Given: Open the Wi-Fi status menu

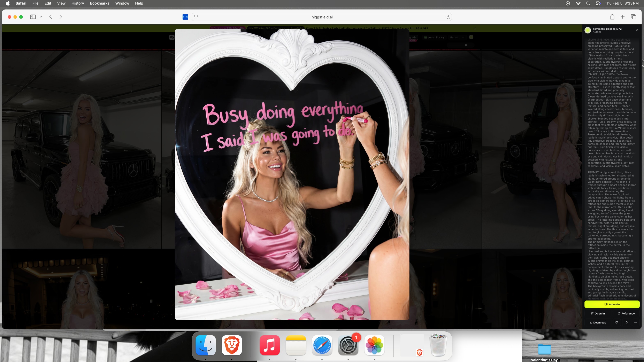Looking at the screenshot, I should (x=578, y=3).
